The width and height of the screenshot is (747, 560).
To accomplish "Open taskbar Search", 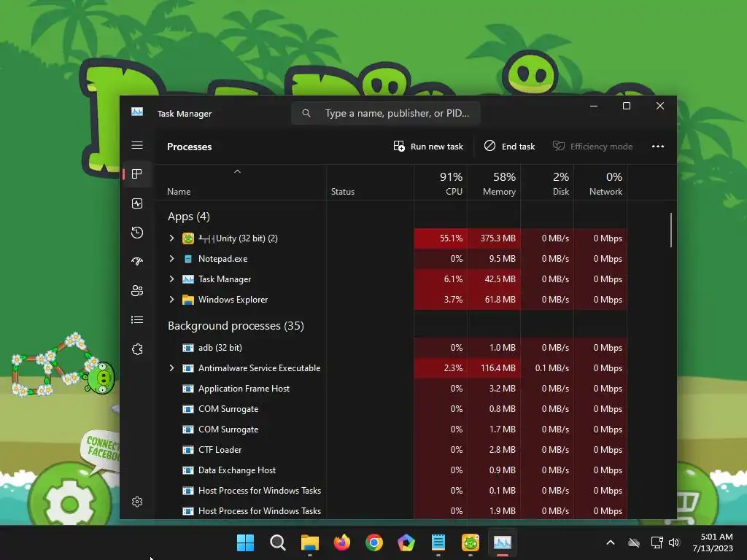I will [x=278, y=542].
